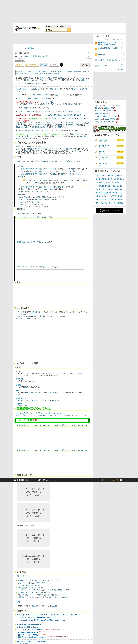Click the ほめる praise button
This screenshot has height=644, width=138.
tap(20, 65)
